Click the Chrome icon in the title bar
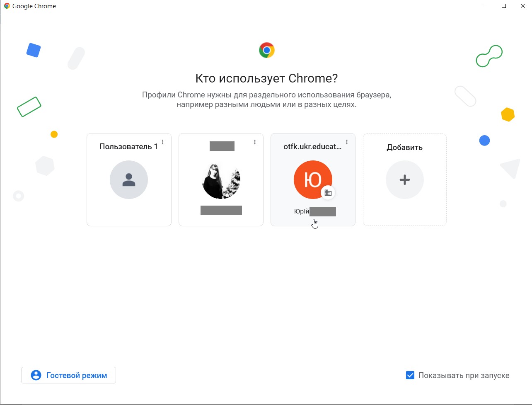 [x=7, y=6]
